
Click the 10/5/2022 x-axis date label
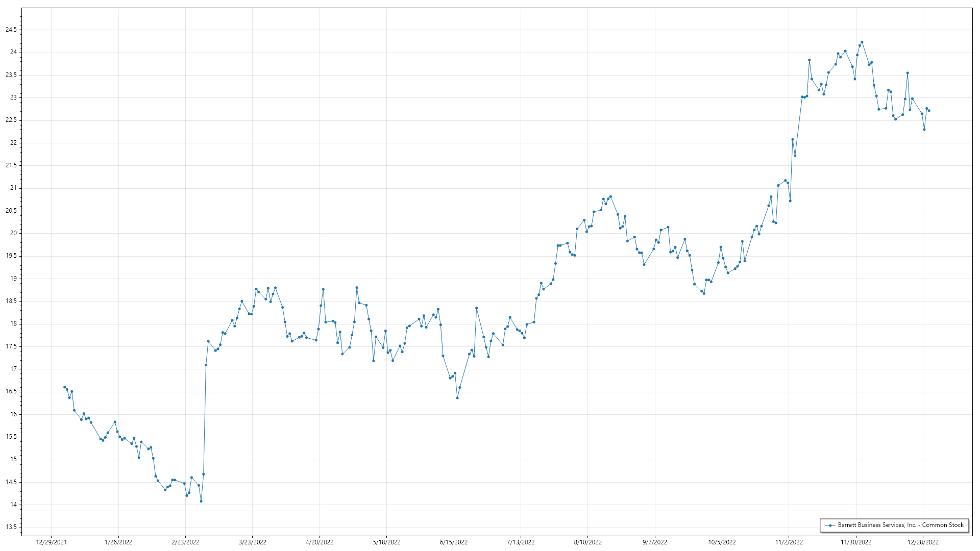click(x=722, y=542)
